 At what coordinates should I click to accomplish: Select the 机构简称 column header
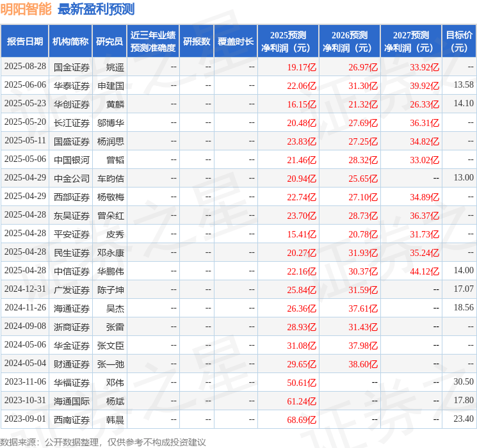pos(70,42)
